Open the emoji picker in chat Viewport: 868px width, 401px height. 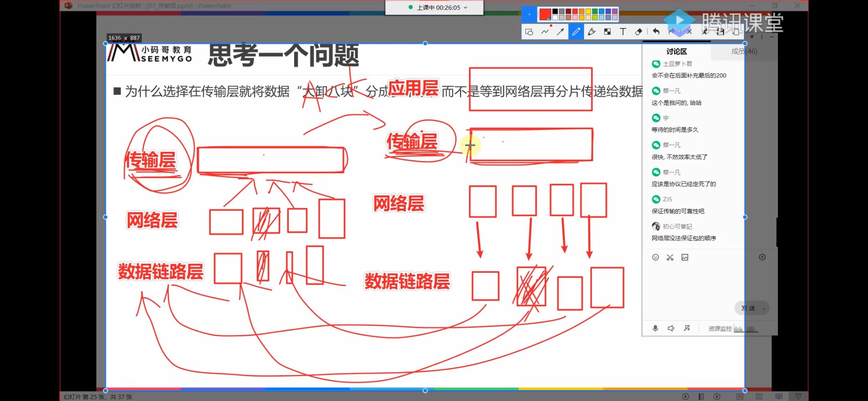[x=655, y=257]
